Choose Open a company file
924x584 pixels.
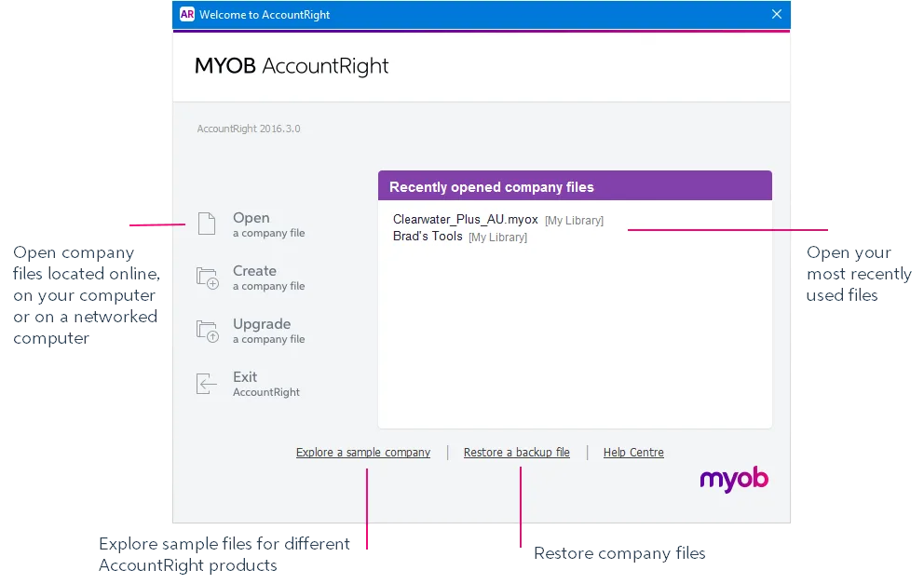pyautogui.click(x=268, y=224)
